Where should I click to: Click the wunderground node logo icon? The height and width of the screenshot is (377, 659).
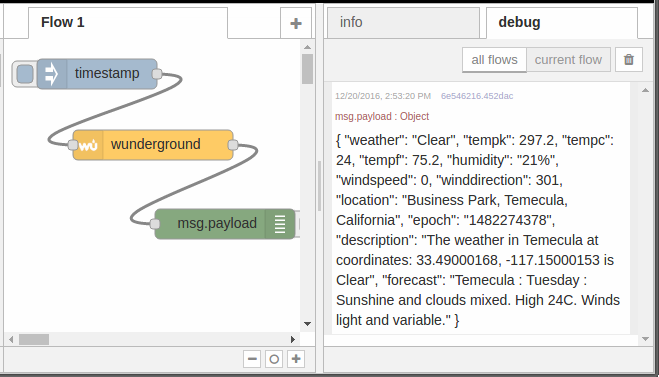[x=88, y=145]
